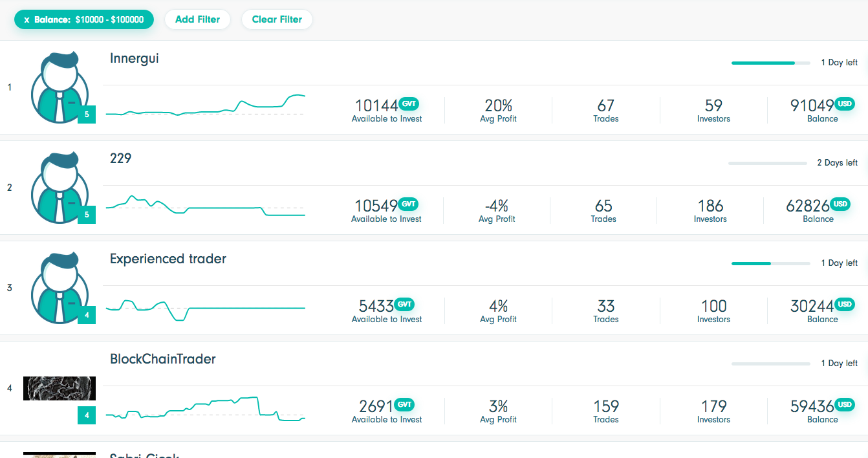
Task: Click Experienced trader's 1 Day left label
Action: click(x=840, y=263)
